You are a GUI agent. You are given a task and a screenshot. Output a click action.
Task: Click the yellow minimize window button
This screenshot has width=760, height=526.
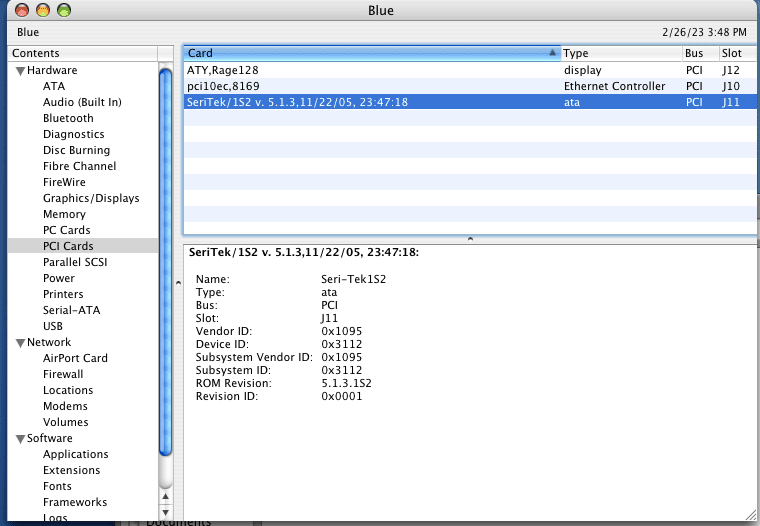42,11
